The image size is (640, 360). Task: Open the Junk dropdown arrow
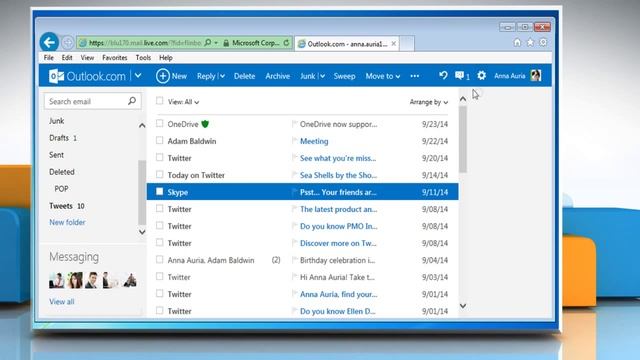(x=322, y=76)
